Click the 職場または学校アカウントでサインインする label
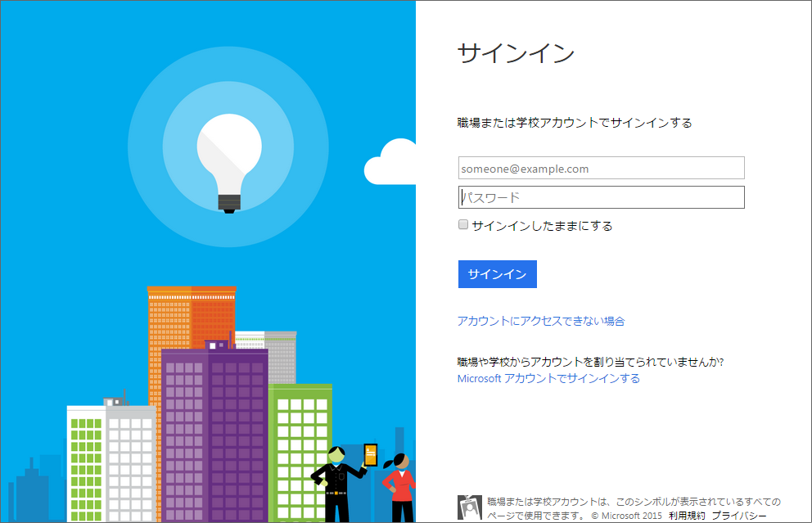 pyautogui.click(x=575, y=123)
